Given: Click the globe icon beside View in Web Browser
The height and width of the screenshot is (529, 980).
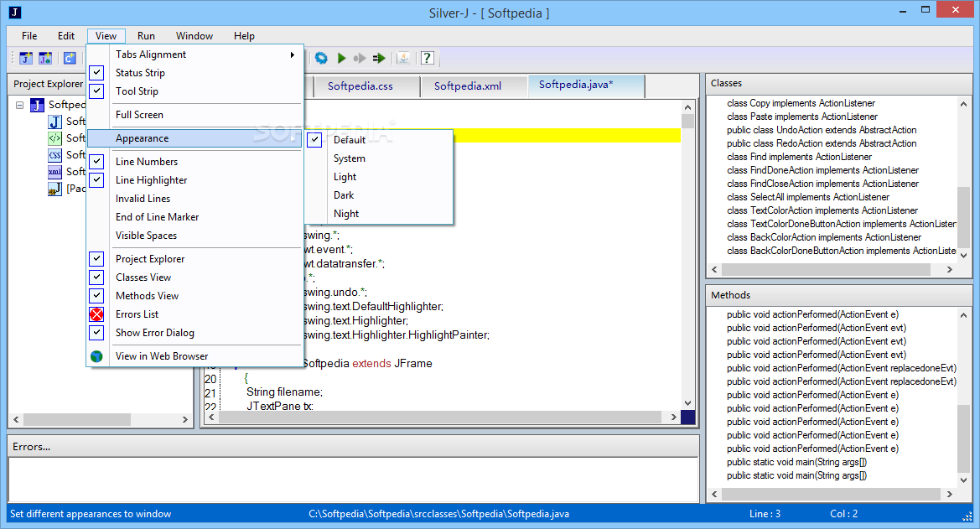Looking at the screenshot, I should (x=96, y=355).
